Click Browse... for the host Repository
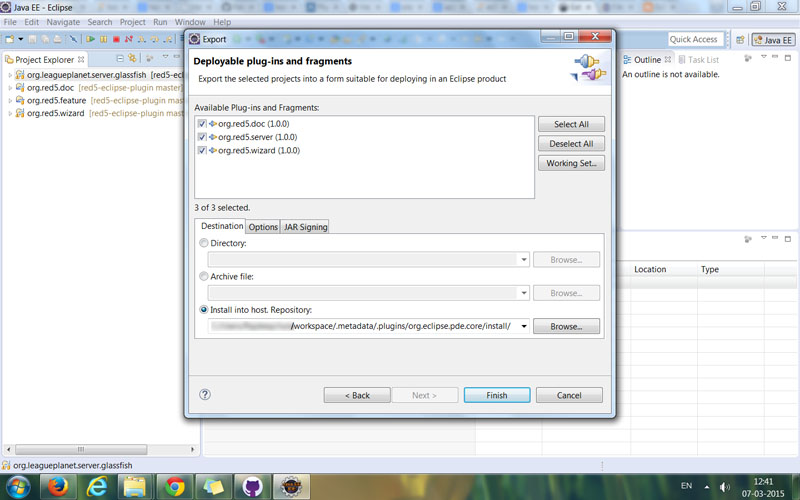 (566, 327)
